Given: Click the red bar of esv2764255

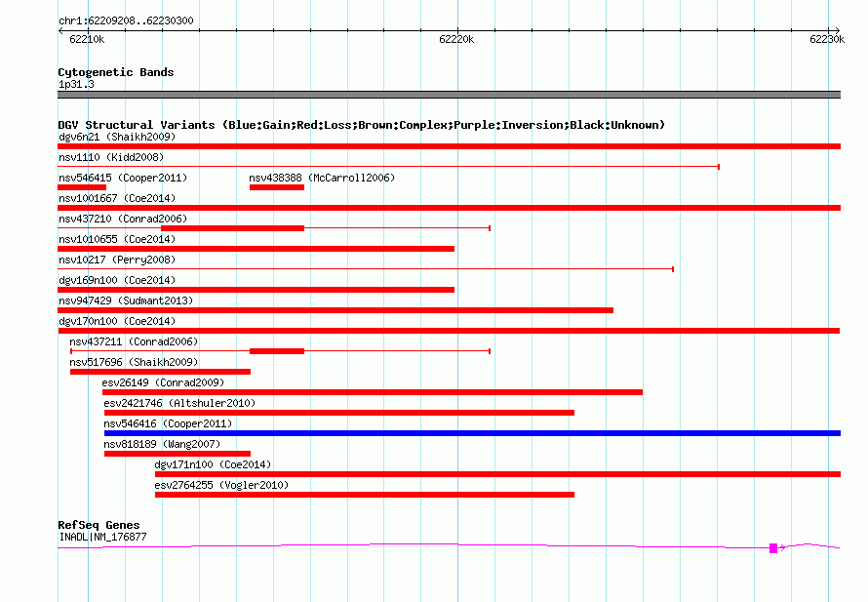Looking at the screenshot, I should (365, 495).
